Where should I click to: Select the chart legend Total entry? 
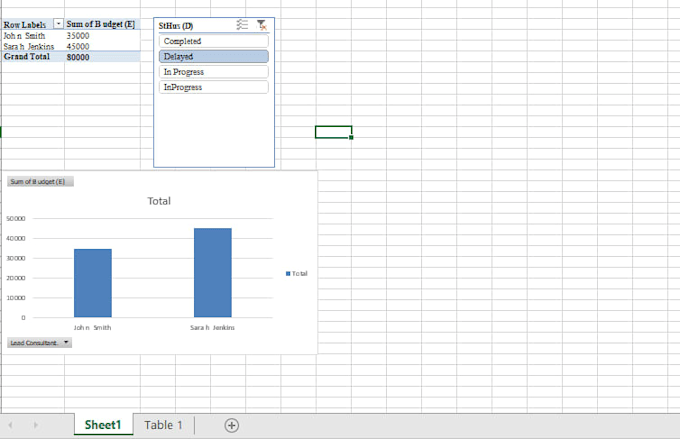pyautogui.click(x=297, y=273)
